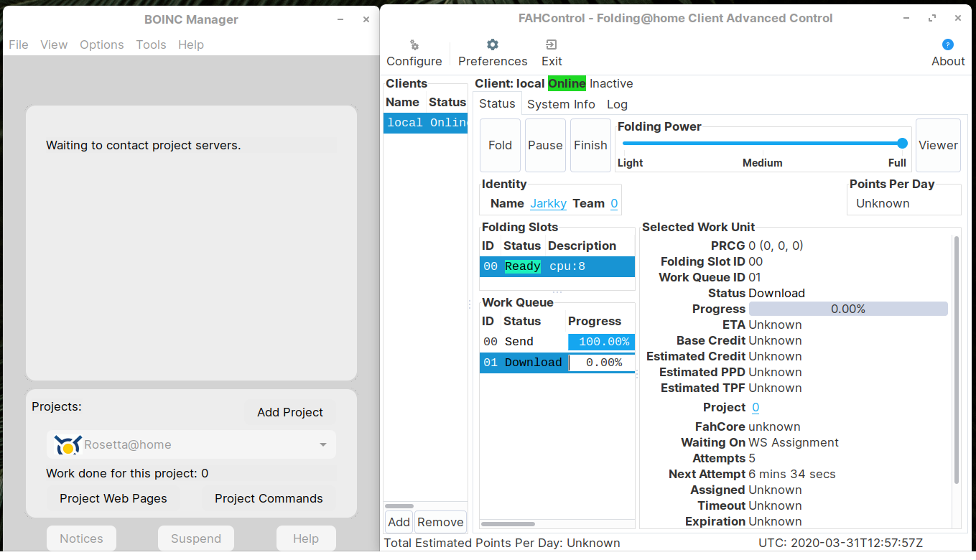Viewport: 976px width, 560px height.
Task: Click the Folding Power slider handle
Action: (x=902, y=144)
